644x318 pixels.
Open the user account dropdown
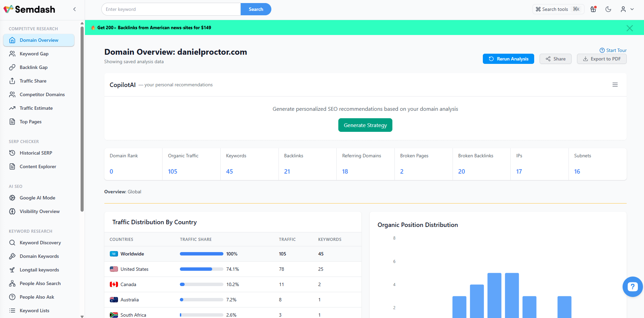click(627, 9)
